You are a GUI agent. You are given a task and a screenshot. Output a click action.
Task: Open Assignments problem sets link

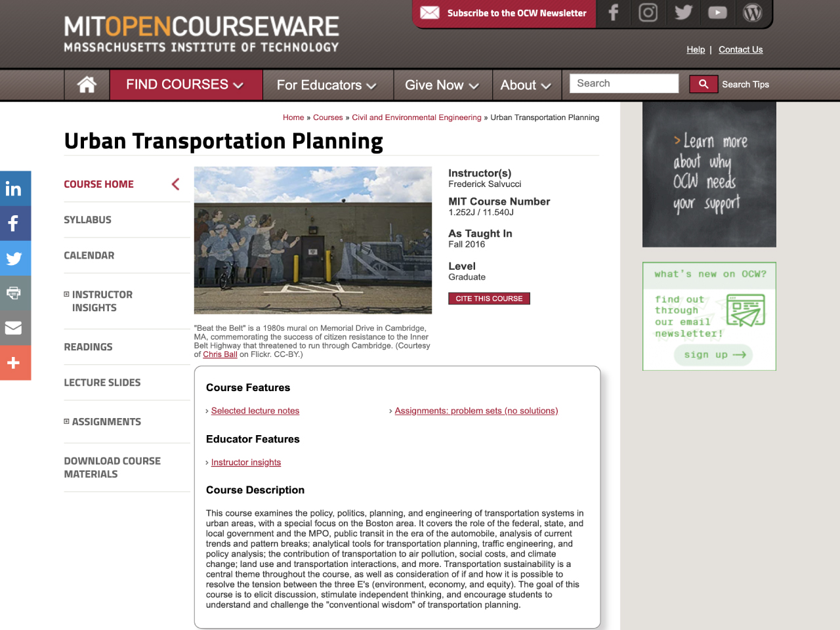tap(476, 411)
